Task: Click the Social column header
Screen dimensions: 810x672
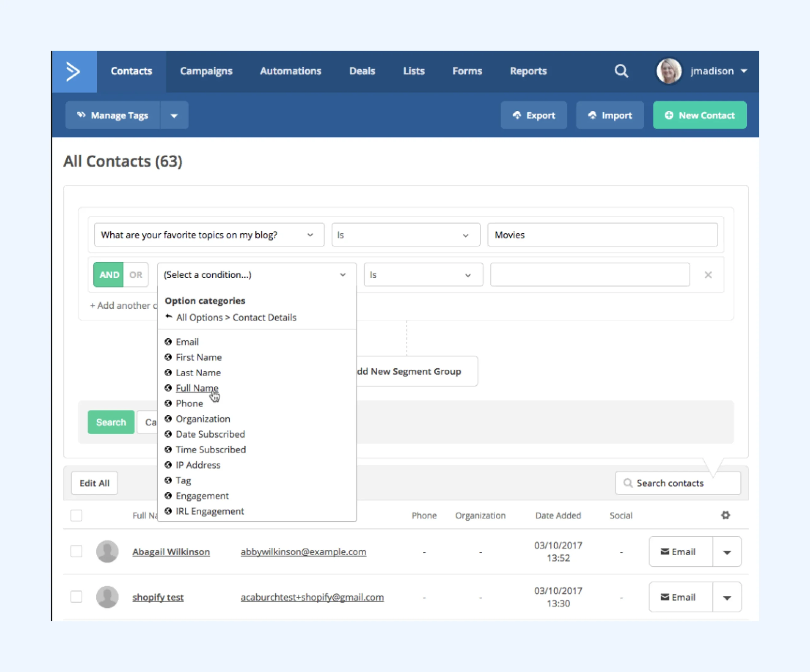Action: tap(621, 515)
